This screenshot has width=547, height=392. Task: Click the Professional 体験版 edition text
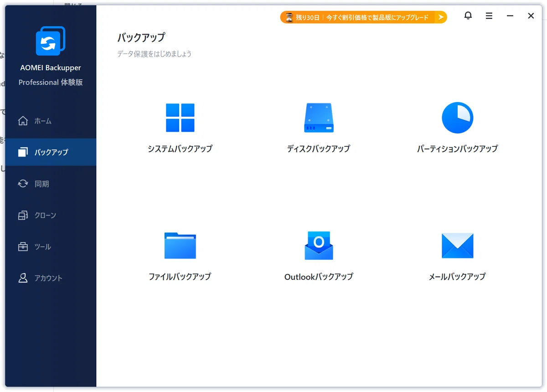(51, 83)
